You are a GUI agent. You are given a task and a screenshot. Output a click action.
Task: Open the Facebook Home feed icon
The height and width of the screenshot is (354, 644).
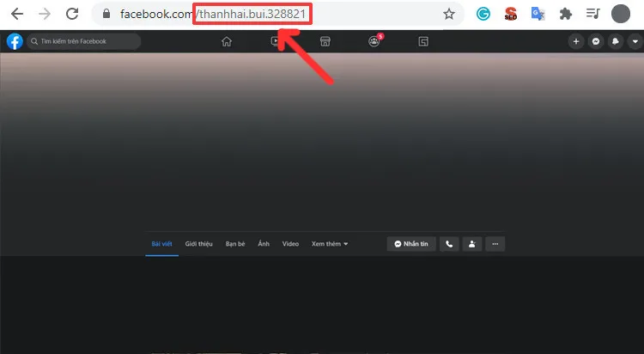pos(227,41)
